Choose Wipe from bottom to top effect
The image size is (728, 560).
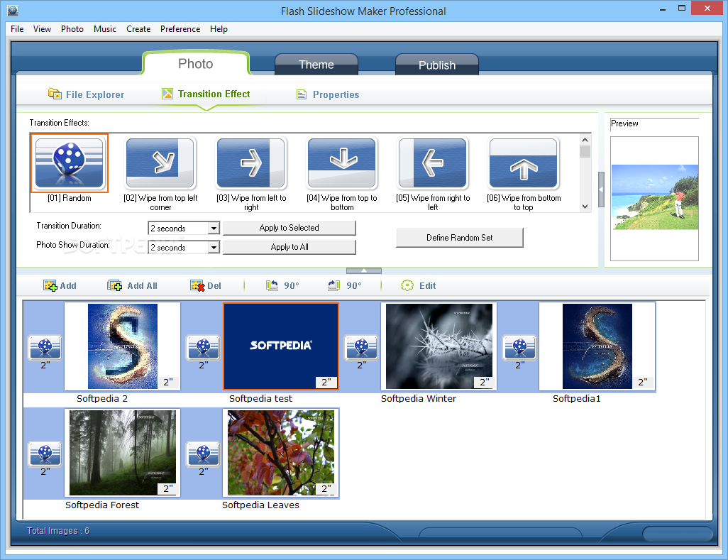coord(524,163)
